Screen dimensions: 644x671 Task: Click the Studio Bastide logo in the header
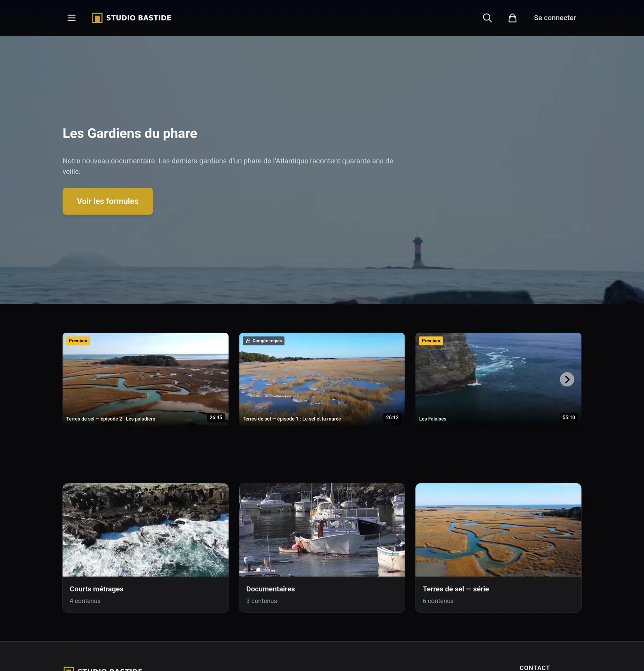pyautogui.click(x=132, y=18)
